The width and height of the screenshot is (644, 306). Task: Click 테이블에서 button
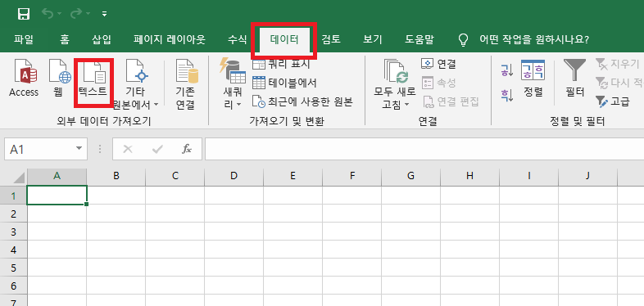tap(284, 83)
